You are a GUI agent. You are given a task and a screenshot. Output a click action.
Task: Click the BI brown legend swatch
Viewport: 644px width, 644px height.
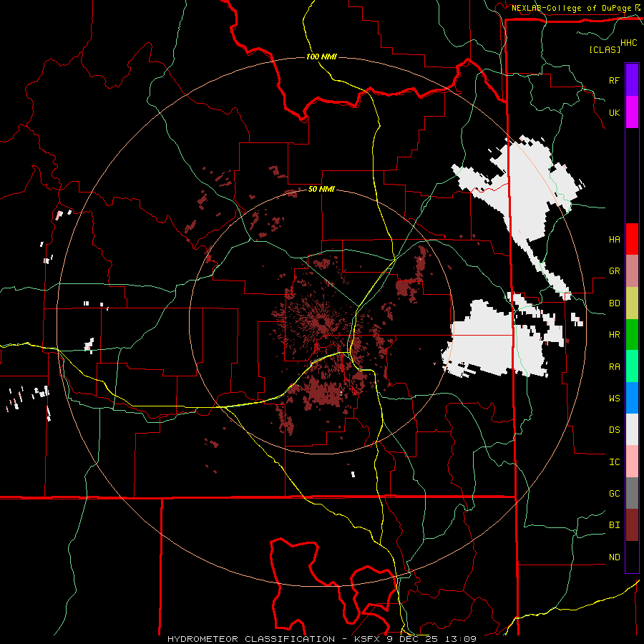pos(632,525)
